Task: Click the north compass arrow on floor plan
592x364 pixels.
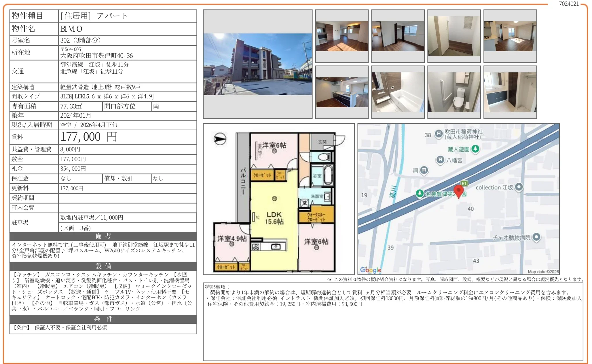Action: point(220,139)
